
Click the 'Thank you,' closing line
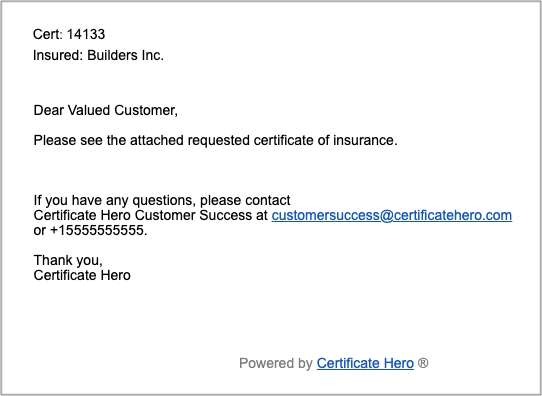(68, 260)
